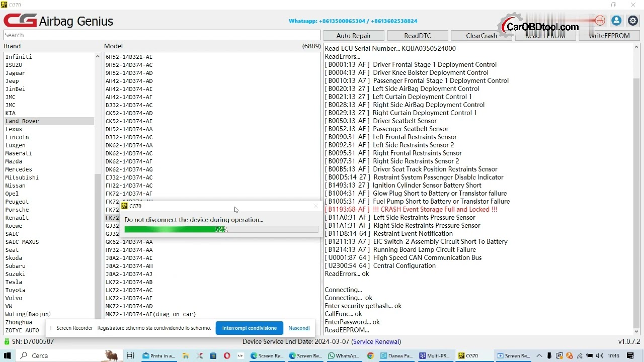Click the Brand list scrollbar up arrow

(x=98, y=56)
